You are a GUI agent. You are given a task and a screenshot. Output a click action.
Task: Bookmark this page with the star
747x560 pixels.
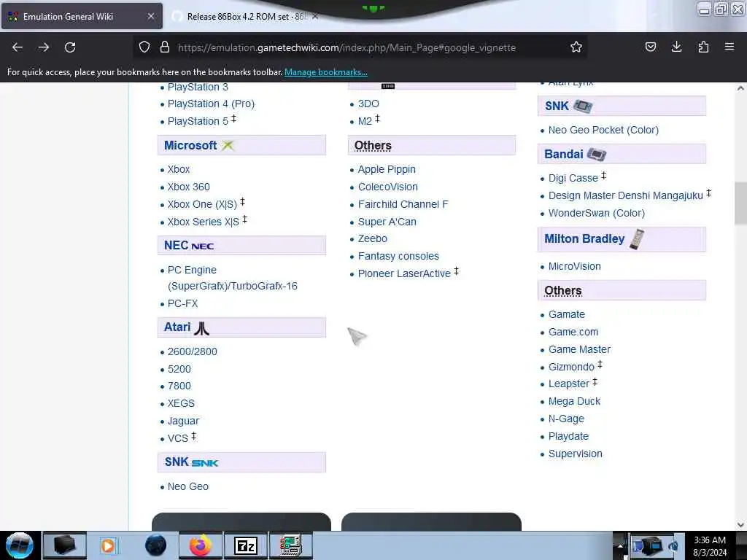pyautogui.click(x=576, y=47)
